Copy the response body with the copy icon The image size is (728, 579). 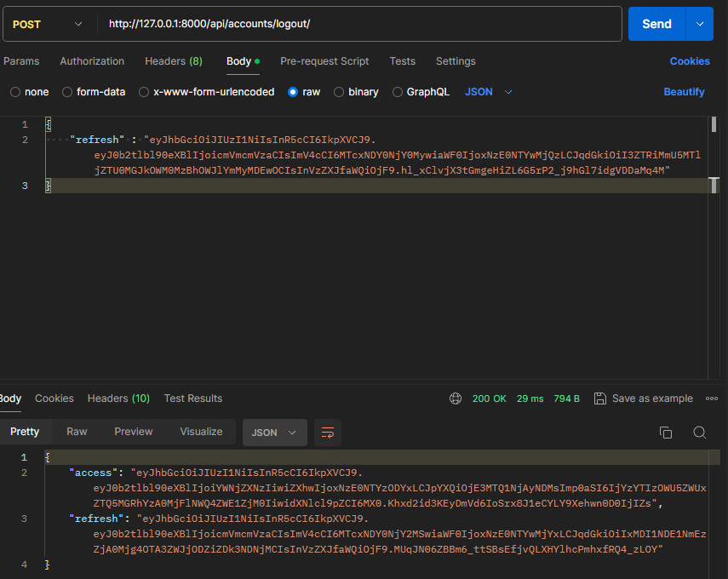click(666, 433)
